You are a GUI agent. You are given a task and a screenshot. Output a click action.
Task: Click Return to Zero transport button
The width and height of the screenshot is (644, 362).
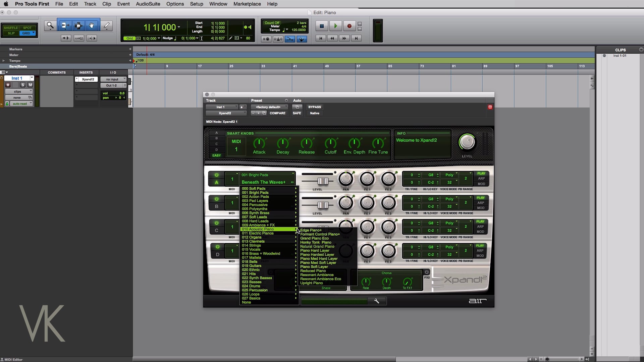coord(321,38)
